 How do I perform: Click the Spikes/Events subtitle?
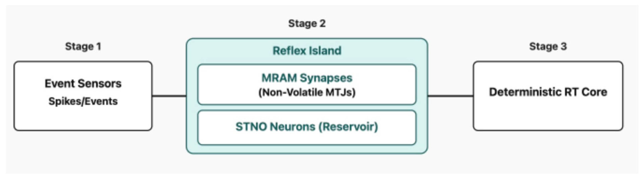tap(83, 101)
